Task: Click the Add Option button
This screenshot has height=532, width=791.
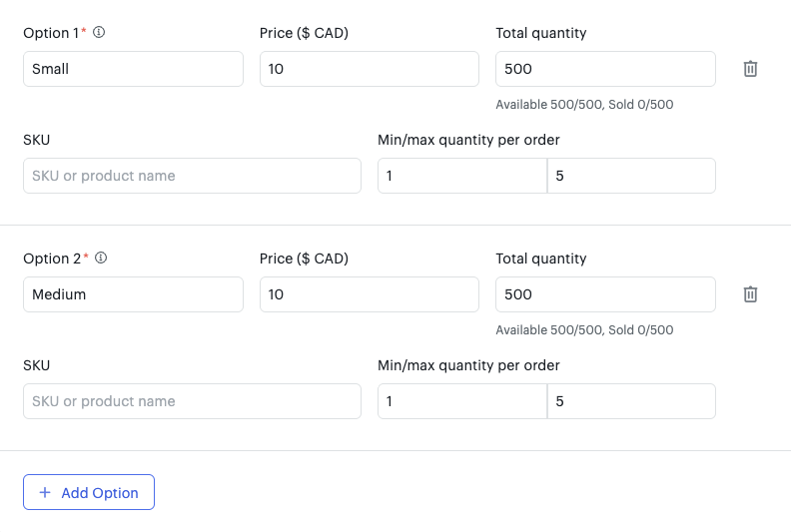Action: click(x=89, y=492)
